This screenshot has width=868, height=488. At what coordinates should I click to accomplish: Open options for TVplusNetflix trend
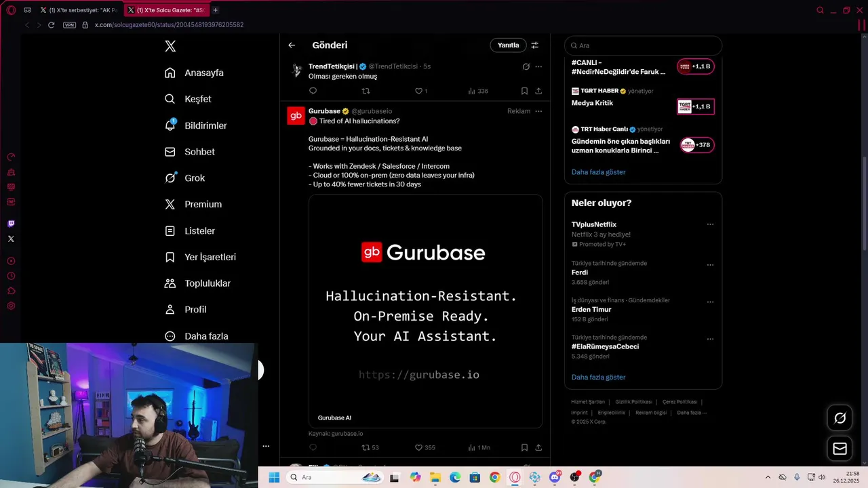point(710,224)
